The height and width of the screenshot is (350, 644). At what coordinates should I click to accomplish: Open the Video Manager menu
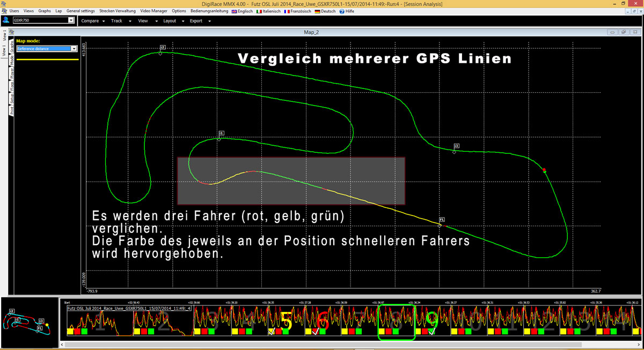[154, 11]
